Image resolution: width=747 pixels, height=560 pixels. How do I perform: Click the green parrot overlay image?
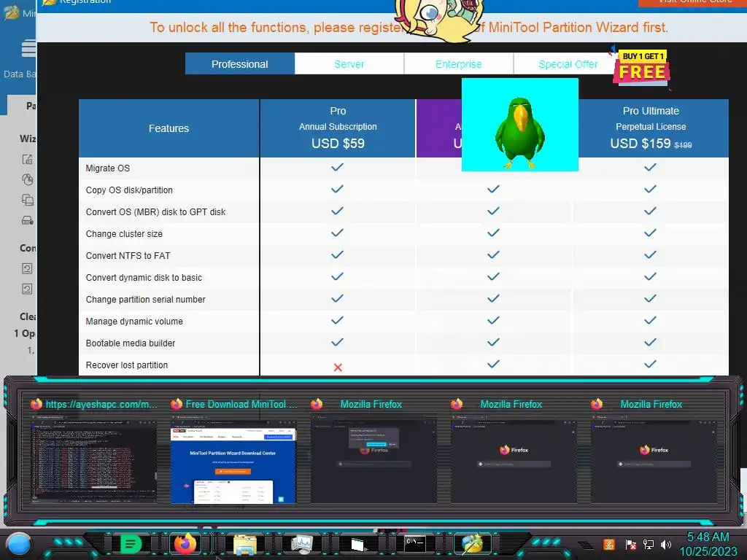click(x=519, y=125)
